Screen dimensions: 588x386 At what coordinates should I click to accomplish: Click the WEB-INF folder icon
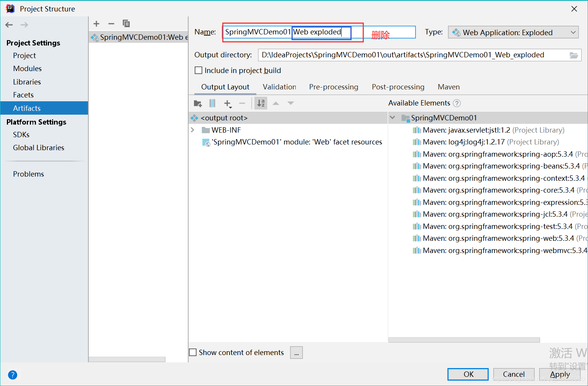(x=206, y=130)
